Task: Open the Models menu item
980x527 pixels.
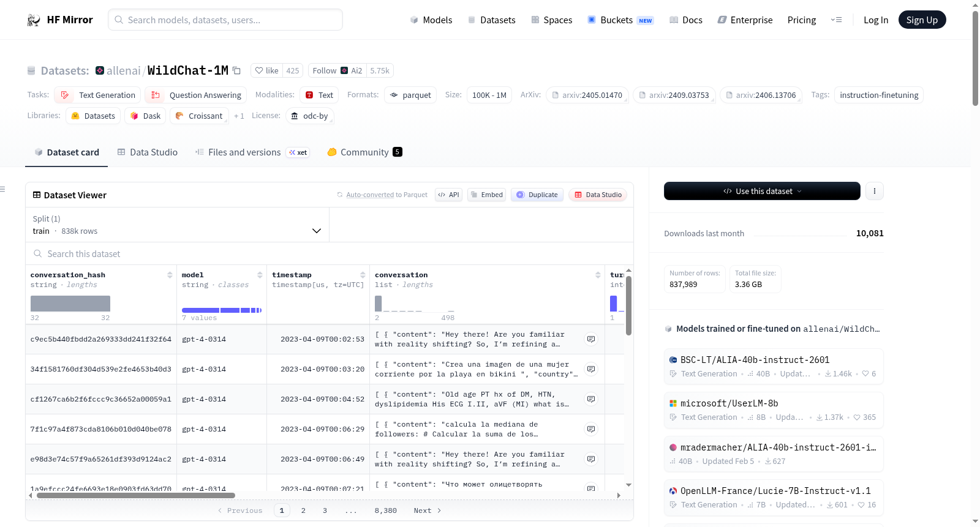Action: coord(431,20)
